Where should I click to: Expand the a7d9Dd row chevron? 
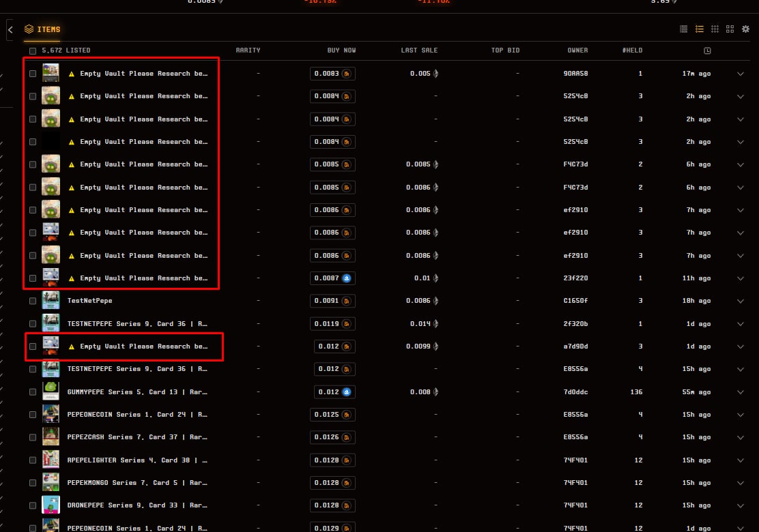click(x=740, y=346)
